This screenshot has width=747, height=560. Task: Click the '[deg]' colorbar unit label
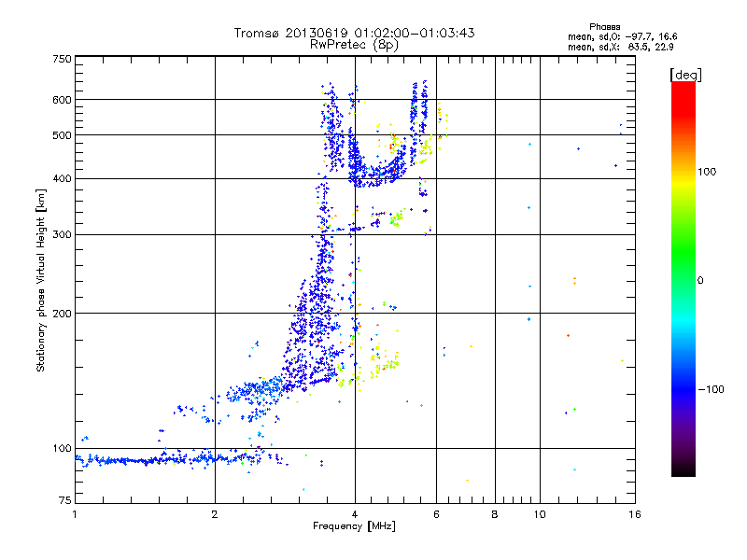685,75
